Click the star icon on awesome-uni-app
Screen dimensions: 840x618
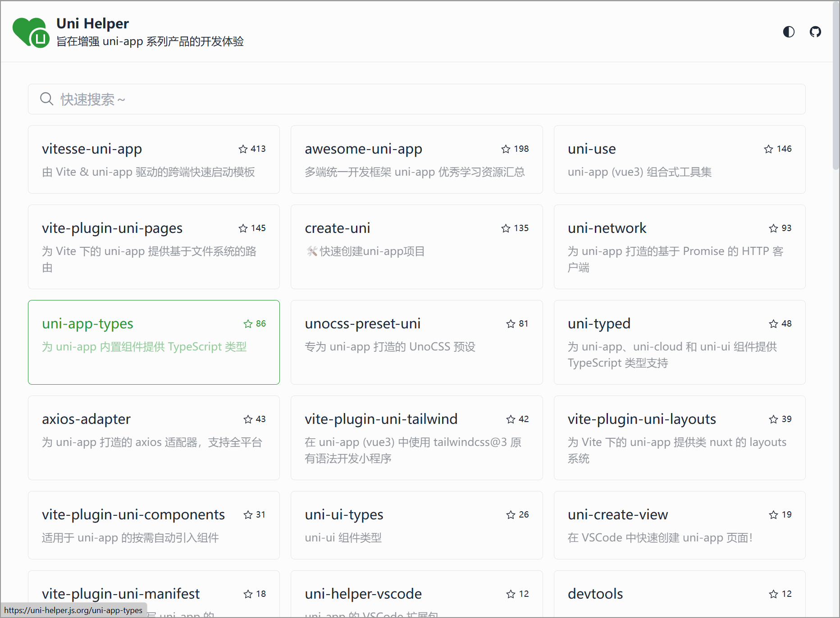tap(506, 149)
